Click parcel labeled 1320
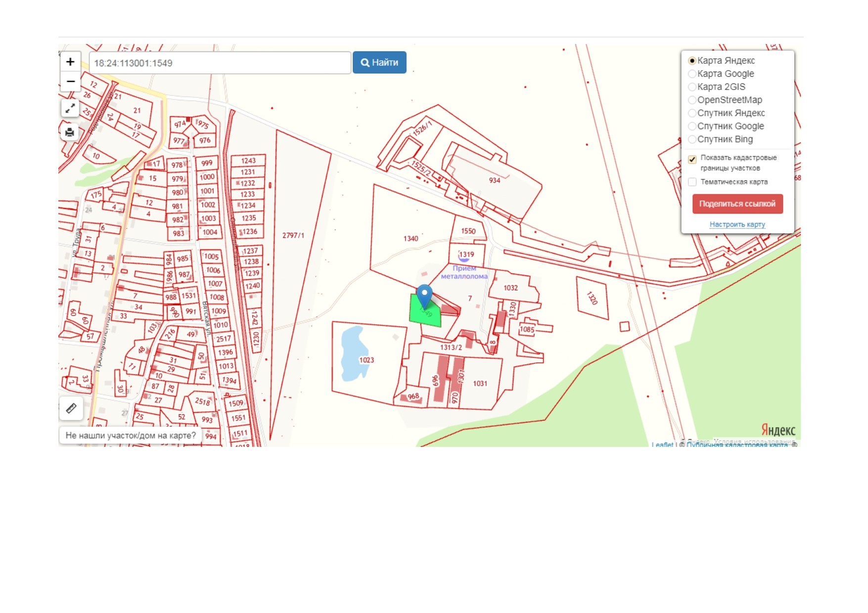 (592, 298)
